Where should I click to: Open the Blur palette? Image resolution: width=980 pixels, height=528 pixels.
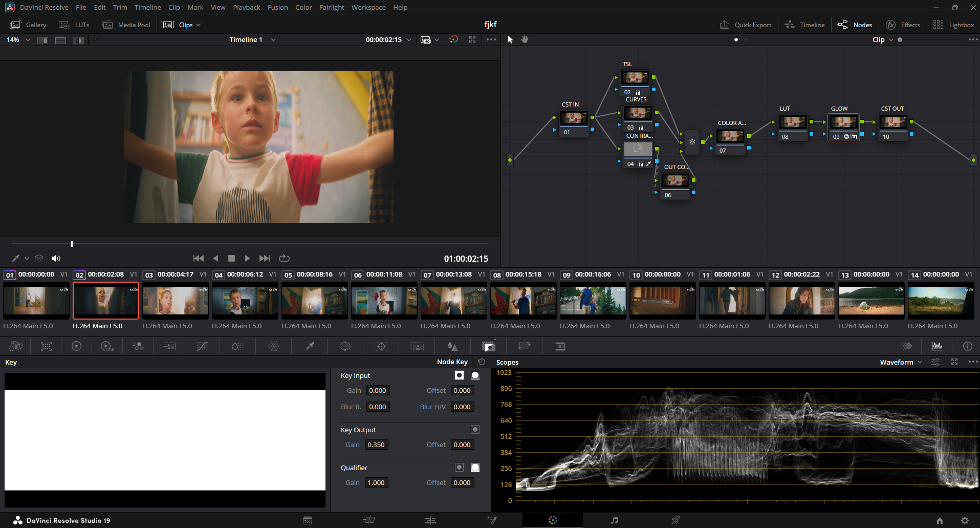[452, 347]
